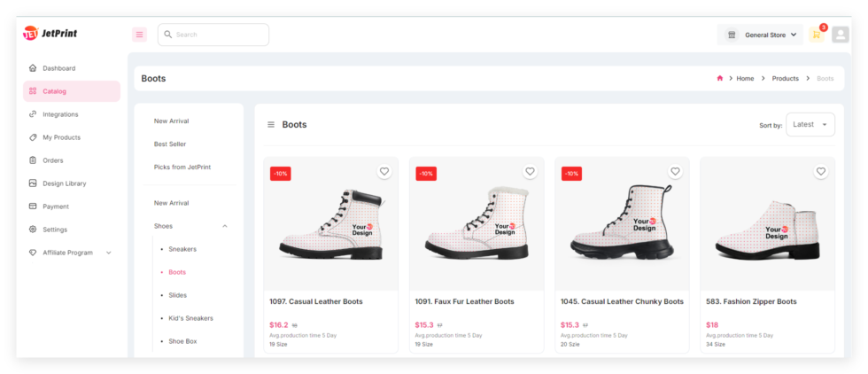Collapse the Shoes category

coord(224,226)
